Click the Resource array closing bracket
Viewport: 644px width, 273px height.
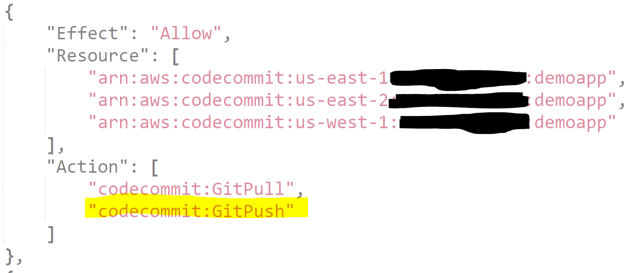tap(51, 145)
